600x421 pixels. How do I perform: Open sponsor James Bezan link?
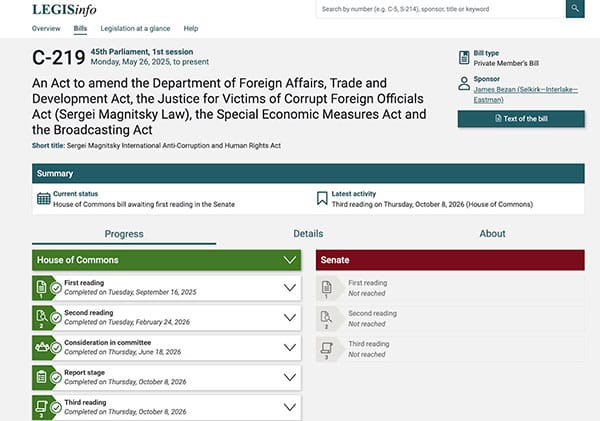[525, 95]
